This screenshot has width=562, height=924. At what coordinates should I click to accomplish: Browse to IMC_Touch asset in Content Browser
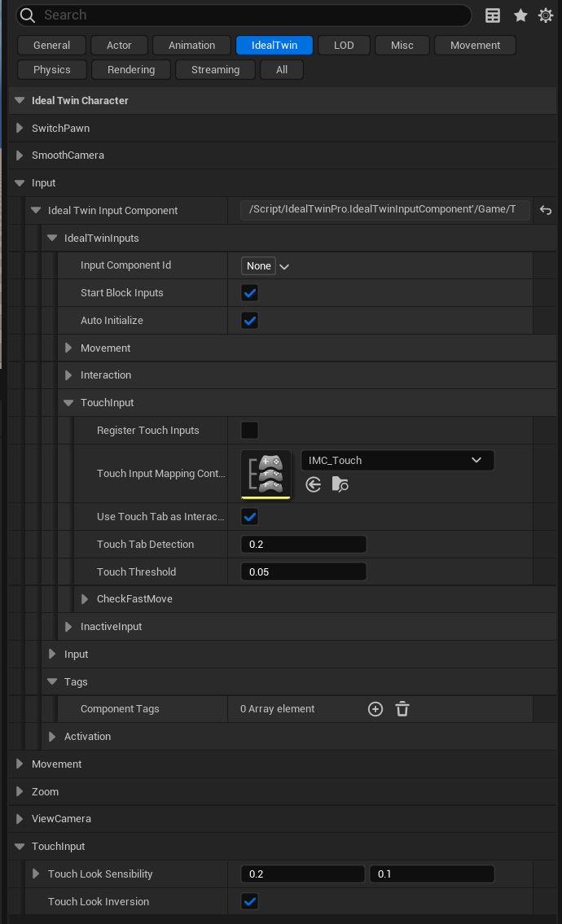[340, 484]
